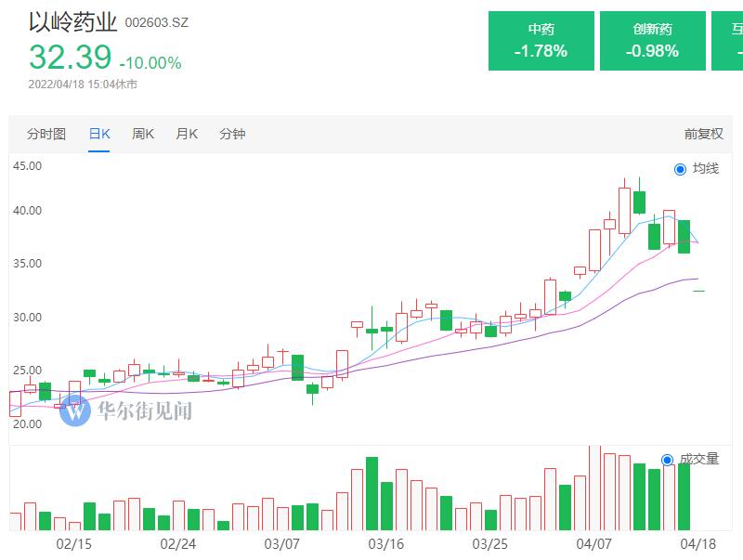Click the tallest red candlestick near 43
The width and height of the screenshot is (743, 560).
(x=624, y=211)
